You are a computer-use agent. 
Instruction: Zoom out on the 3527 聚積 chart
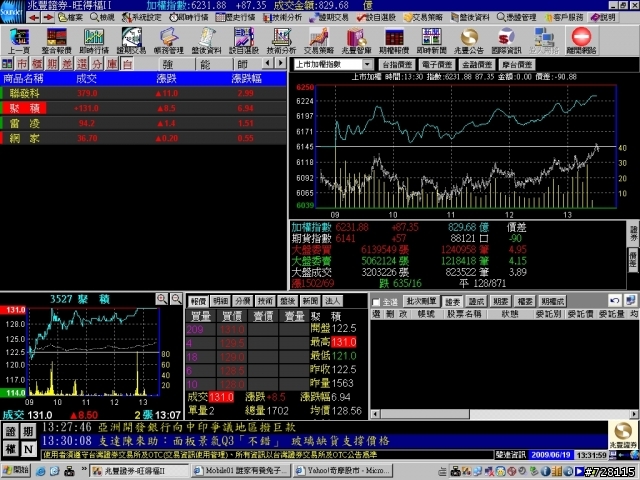[x=176, y=299]
